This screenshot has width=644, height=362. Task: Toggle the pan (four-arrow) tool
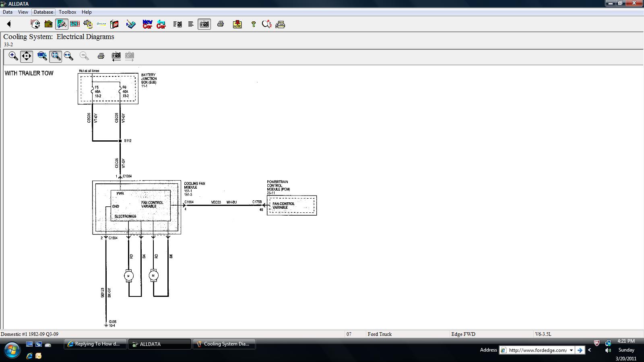click(x=27, y=56)
